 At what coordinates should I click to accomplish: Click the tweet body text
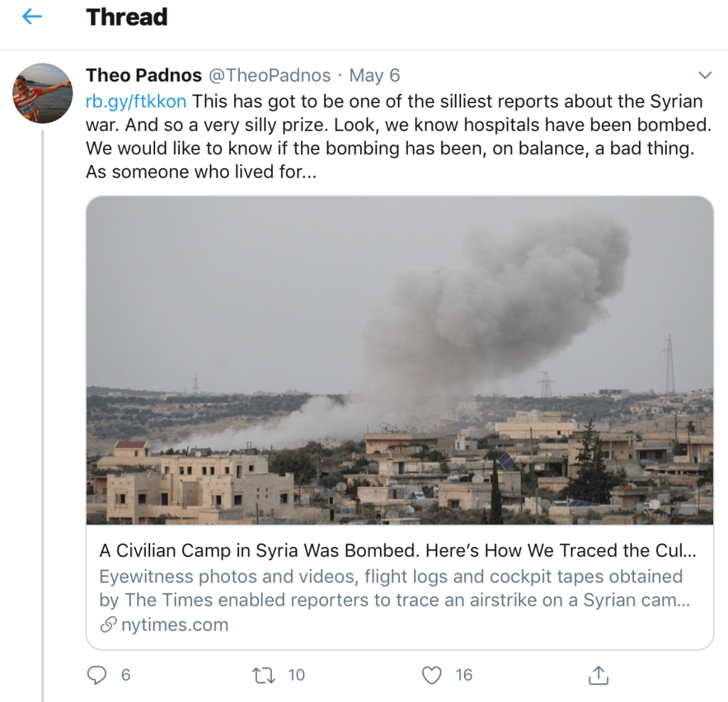click(399, 137)
